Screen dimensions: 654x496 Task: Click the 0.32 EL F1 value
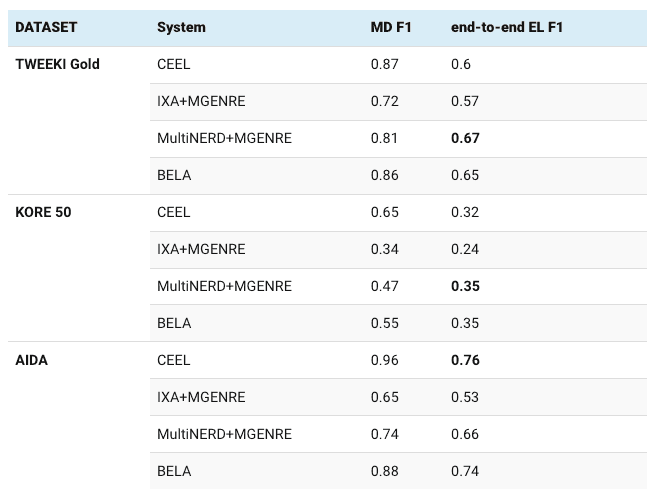465,212
